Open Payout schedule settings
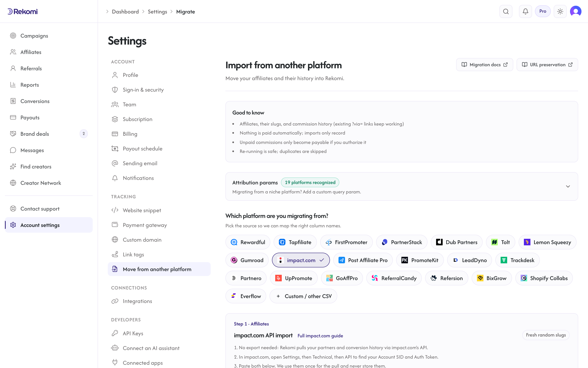 (159, 149)
